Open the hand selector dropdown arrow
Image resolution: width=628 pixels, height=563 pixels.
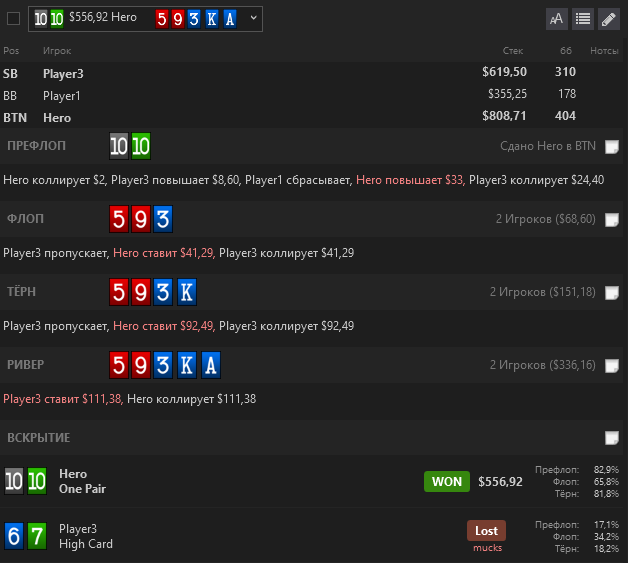tap(253, 18)
